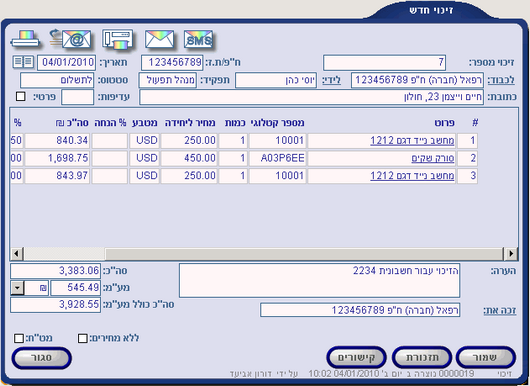Click unit price 450.00 cell
This screenshot has height=386, width=530.
click(x=189, y=158)
